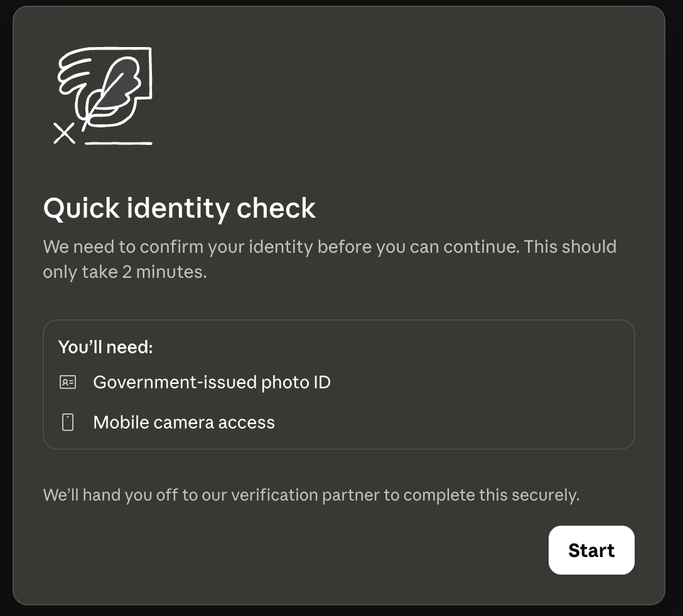The height and width of the screenshot is (616, 683).
Task: Click the only take 2 minutes text
Action: click(x=125, y=272)
